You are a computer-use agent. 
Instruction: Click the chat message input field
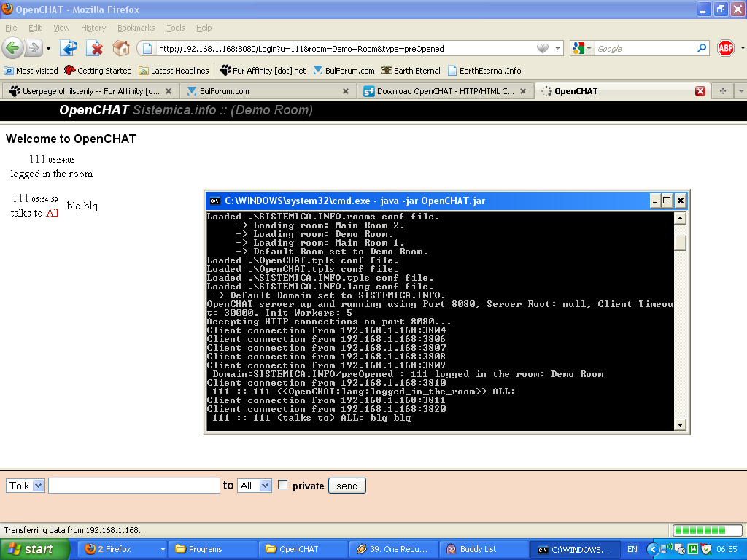pos(133,486)
